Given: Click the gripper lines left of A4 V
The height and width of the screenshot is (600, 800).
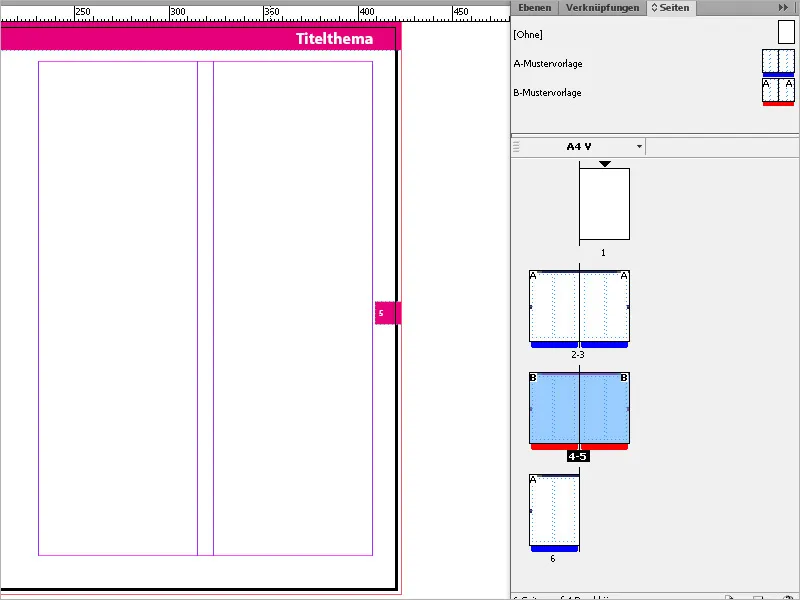Looking at the screenshot, I should click(519, 146).
